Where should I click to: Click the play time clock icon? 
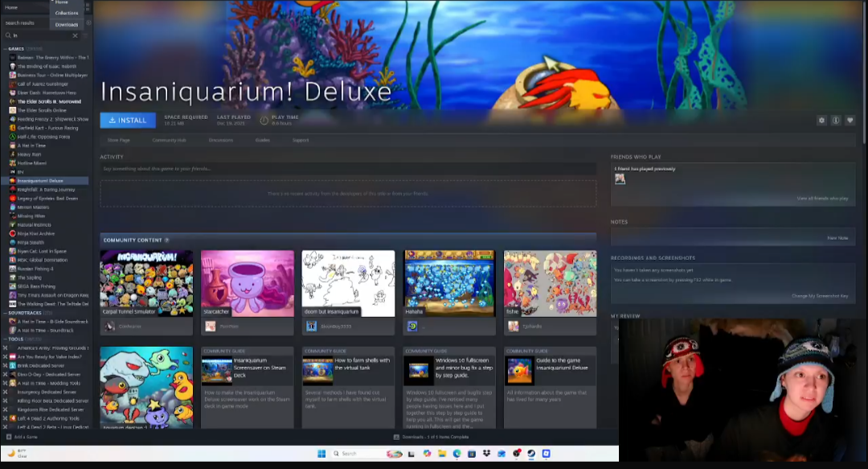click(x=264, y=121)
